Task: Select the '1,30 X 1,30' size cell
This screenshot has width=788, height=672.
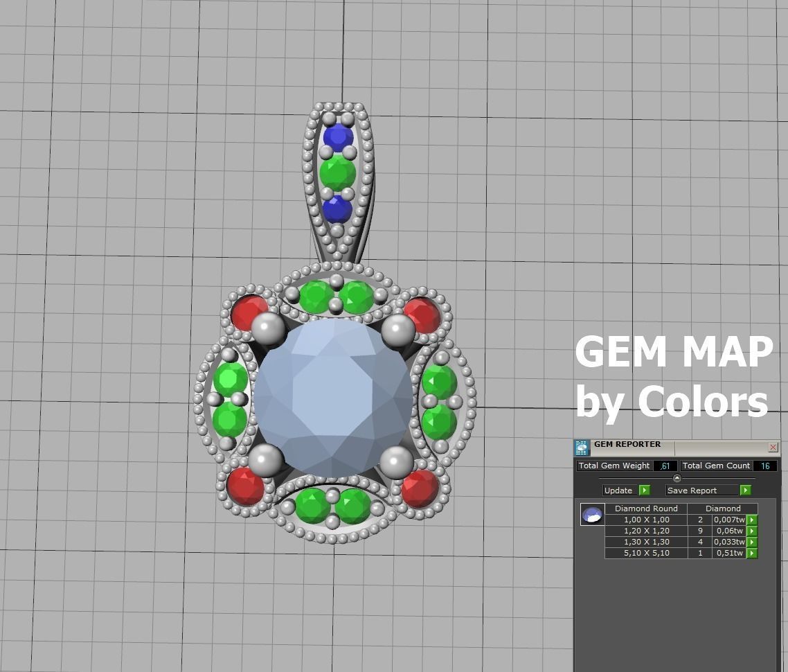Action: 646,542
